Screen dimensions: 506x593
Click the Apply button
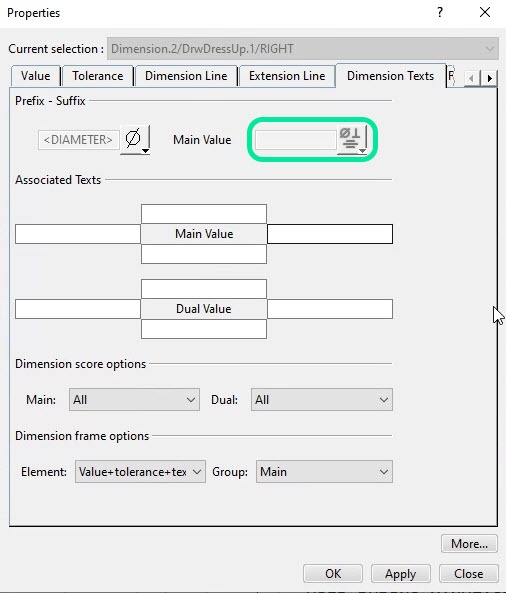pos(400,574)
